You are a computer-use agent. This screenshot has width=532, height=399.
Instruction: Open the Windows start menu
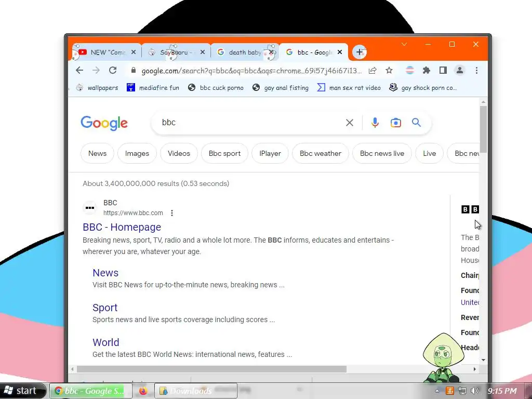[22, 391]
